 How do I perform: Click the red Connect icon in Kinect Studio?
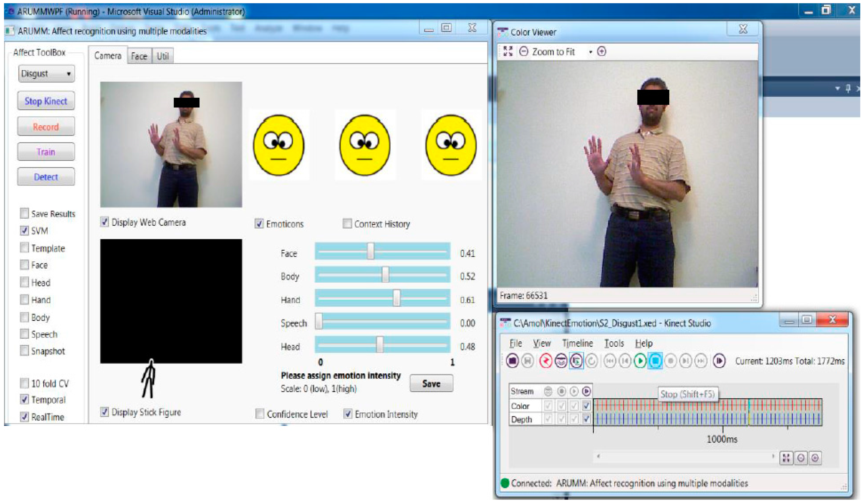[x=545, y=361]
